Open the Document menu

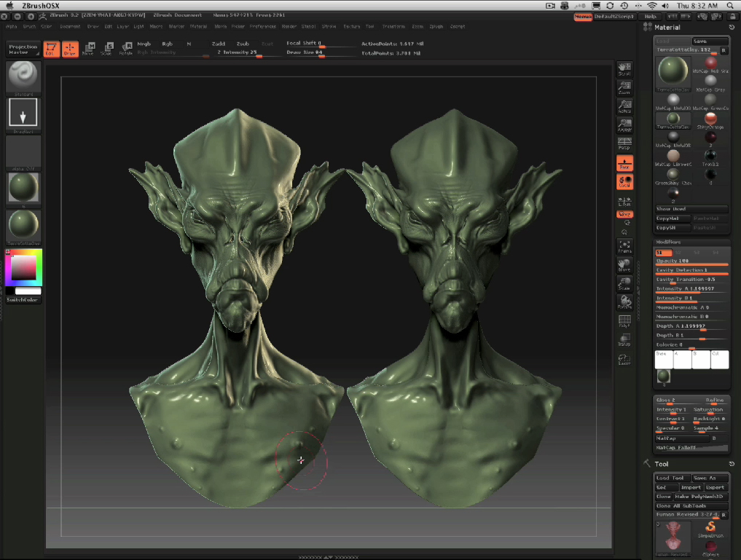(70, 26)
